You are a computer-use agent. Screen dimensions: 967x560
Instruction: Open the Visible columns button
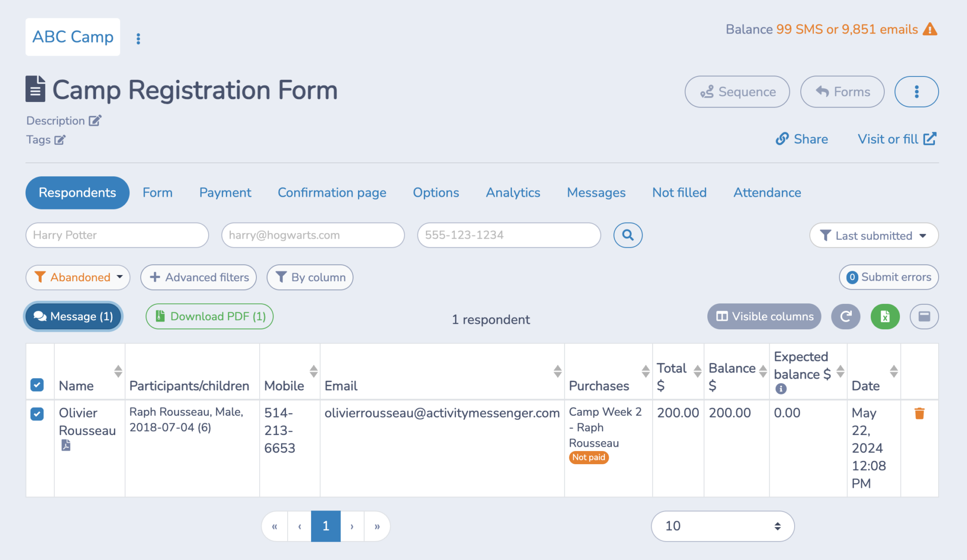click(764, 316)
